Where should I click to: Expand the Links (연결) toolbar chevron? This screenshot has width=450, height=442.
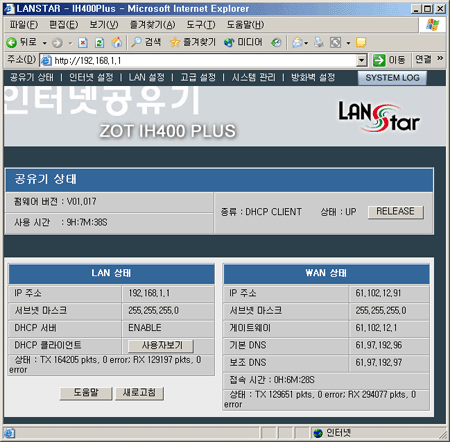click(440, 59)
